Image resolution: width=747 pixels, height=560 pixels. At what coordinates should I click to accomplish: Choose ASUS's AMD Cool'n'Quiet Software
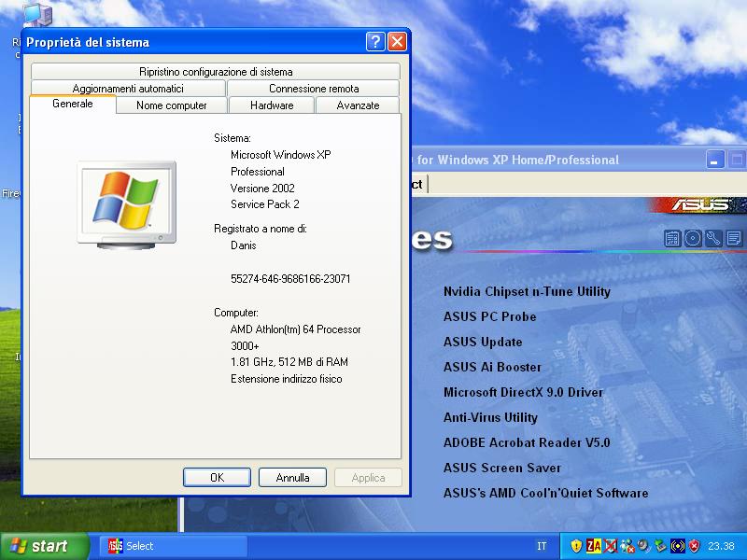coord(545,494)
